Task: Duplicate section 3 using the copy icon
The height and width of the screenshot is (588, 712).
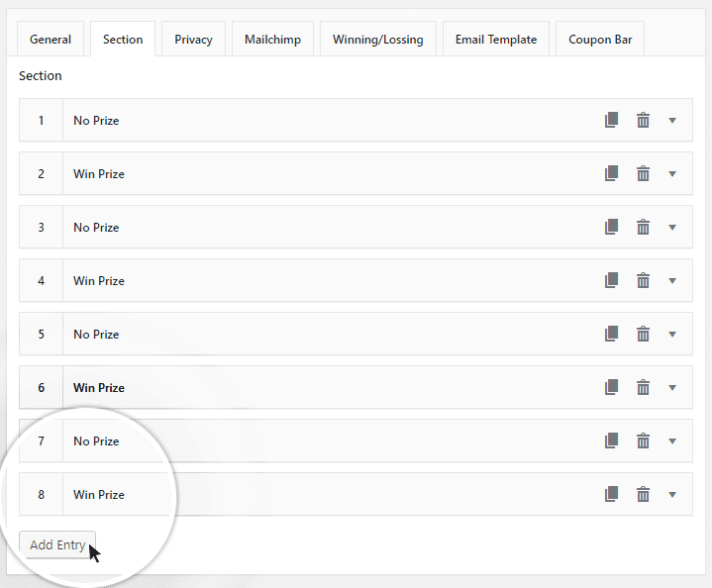Action: tap(611, 227)
